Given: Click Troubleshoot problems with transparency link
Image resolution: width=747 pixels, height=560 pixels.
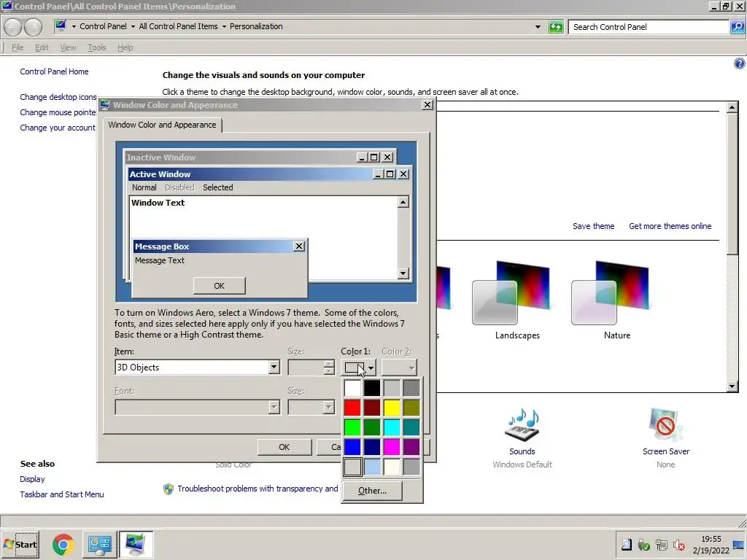Looking at the screenshot, I should [x=258, y=489].
